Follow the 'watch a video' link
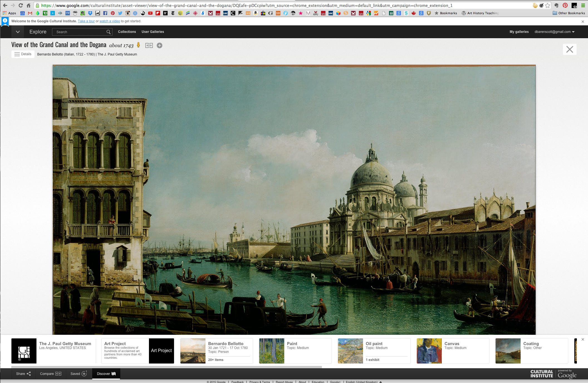 [110, 21]
